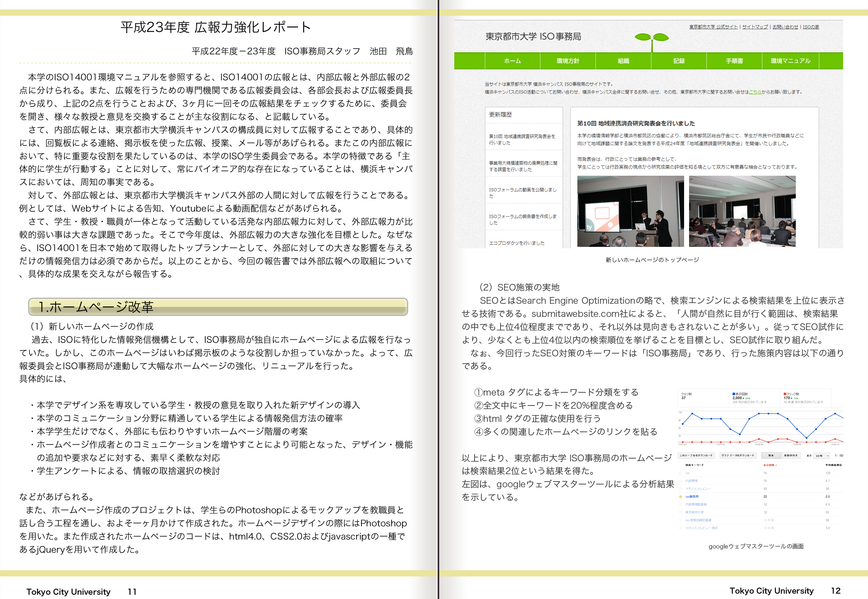Click the red クリック数 legend square
868x599 pixels.
785,394
